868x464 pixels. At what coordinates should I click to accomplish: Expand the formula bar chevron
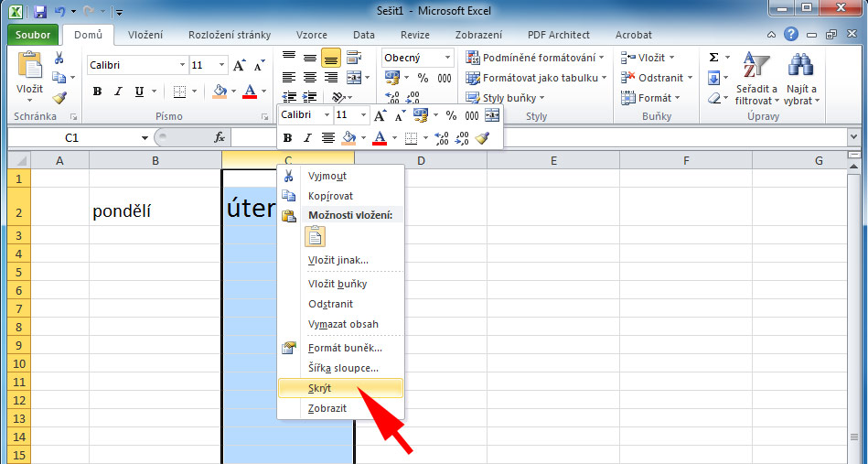pos(853,136)
